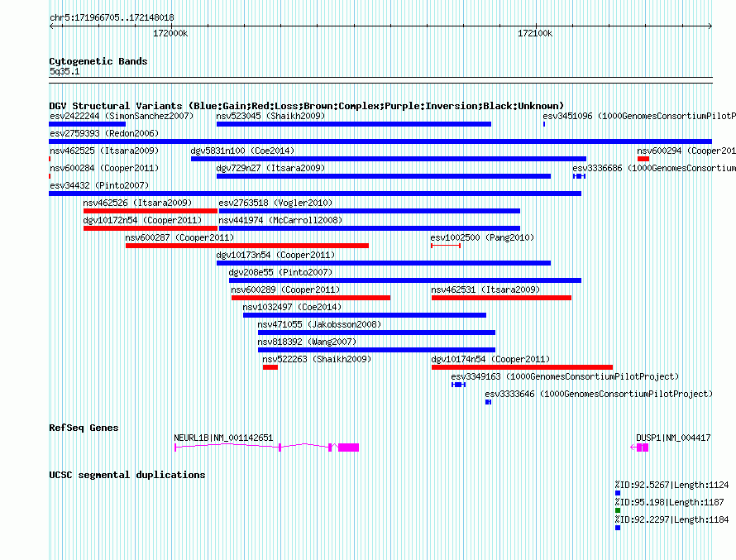The width and height of the screenshot is (736, 560).
Task: Open dgv10173n54 (Cooper2011) label
Action: (x=275, y=255)
